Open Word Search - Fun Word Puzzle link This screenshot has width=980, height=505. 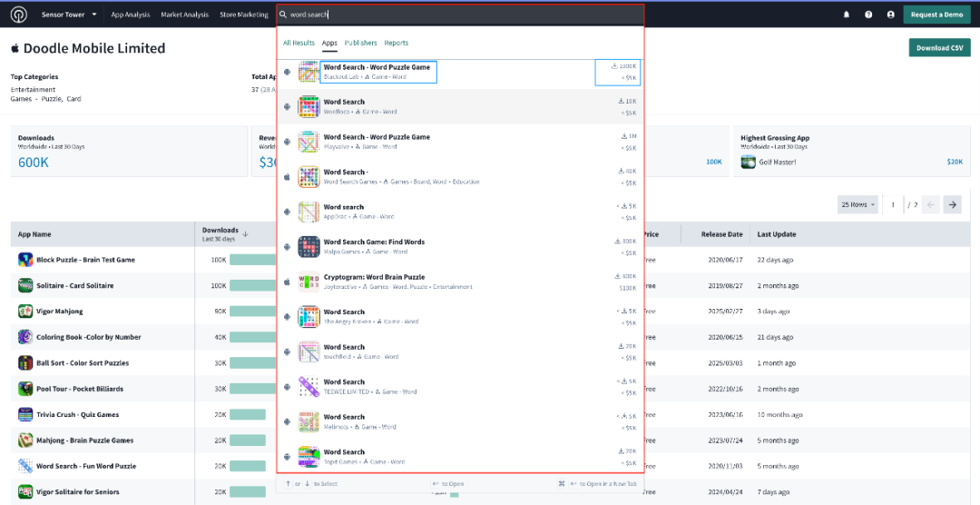[86, 466]
